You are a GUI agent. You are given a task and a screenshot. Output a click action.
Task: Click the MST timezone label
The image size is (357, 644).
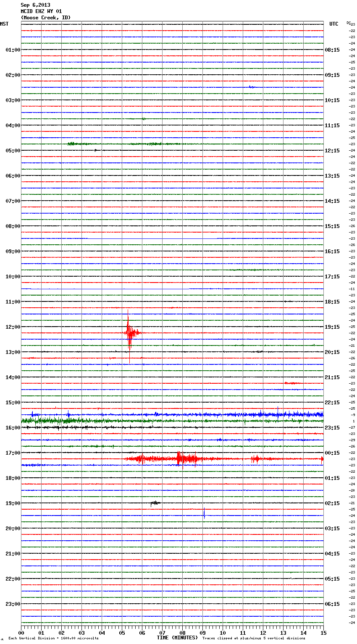4,24
